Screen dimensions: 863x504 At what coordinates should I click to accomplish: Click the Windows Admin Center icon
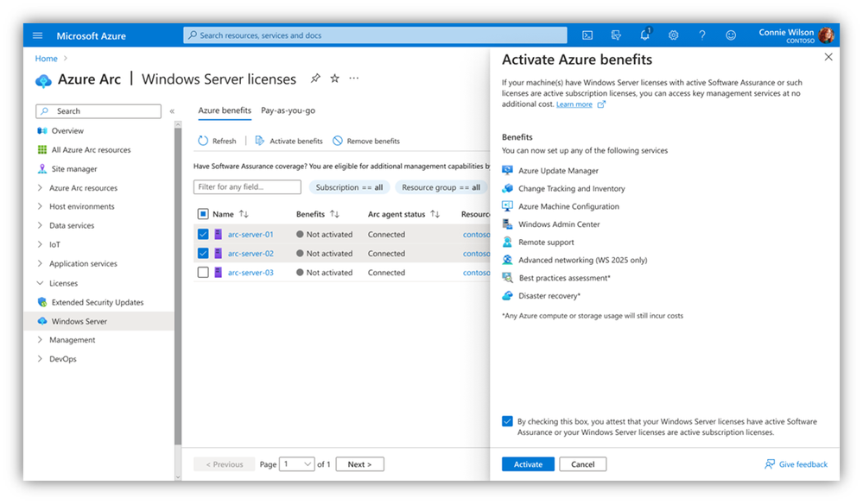point(507,224)
